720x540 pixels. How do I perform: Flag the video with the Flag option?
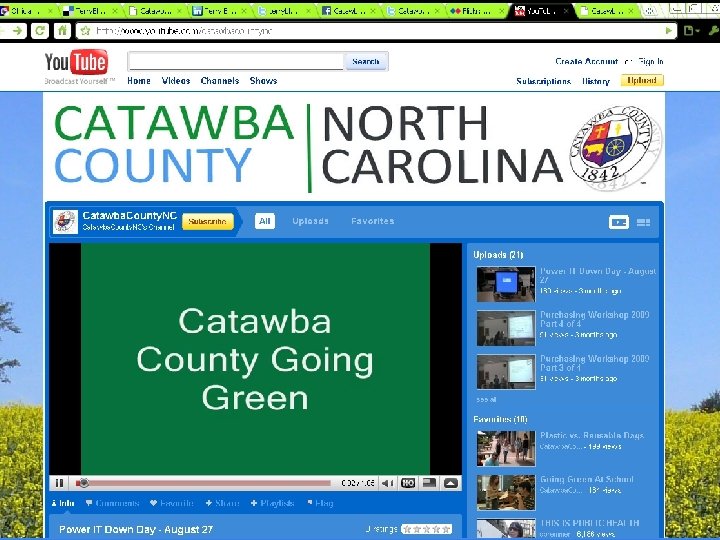(320, 503)
